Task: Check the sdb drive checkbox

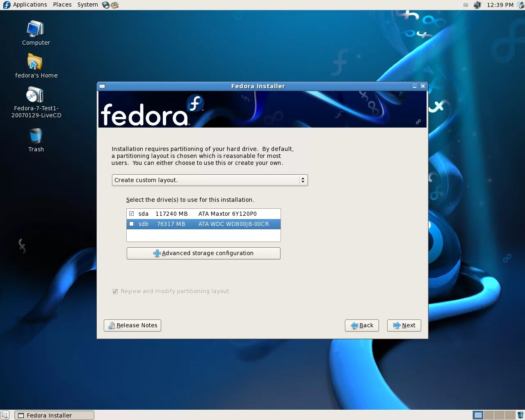Action: pos(131,224)
